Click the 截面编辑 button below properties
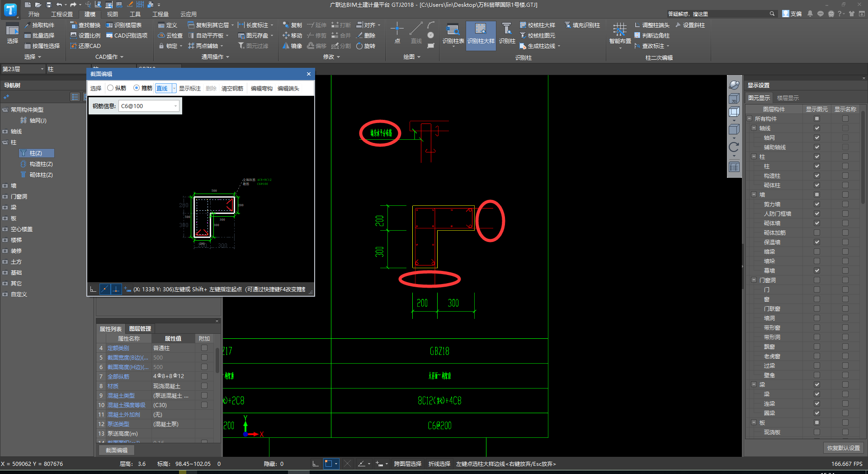 coord(117,450)
